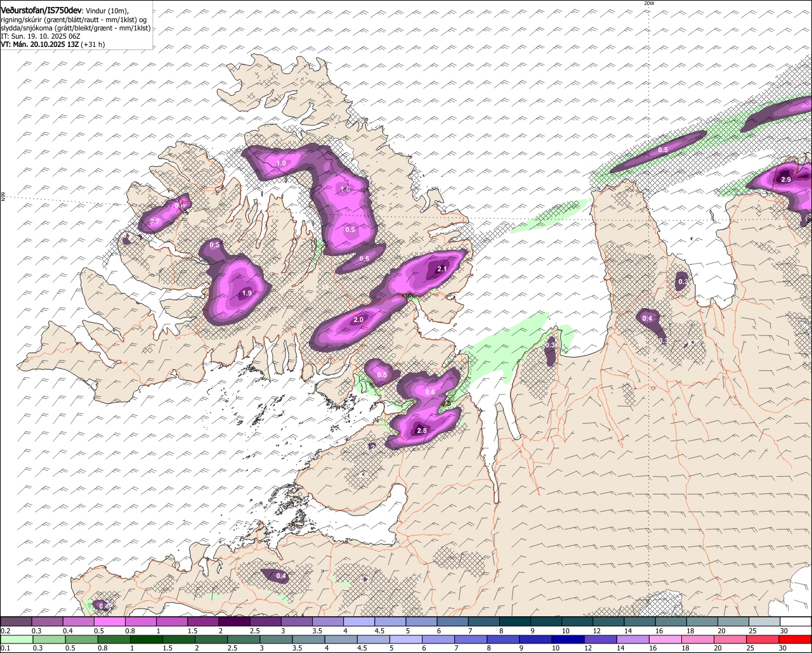
Task: Click purple rain legend swatch labeled 12
Action: tap(600, 639)
